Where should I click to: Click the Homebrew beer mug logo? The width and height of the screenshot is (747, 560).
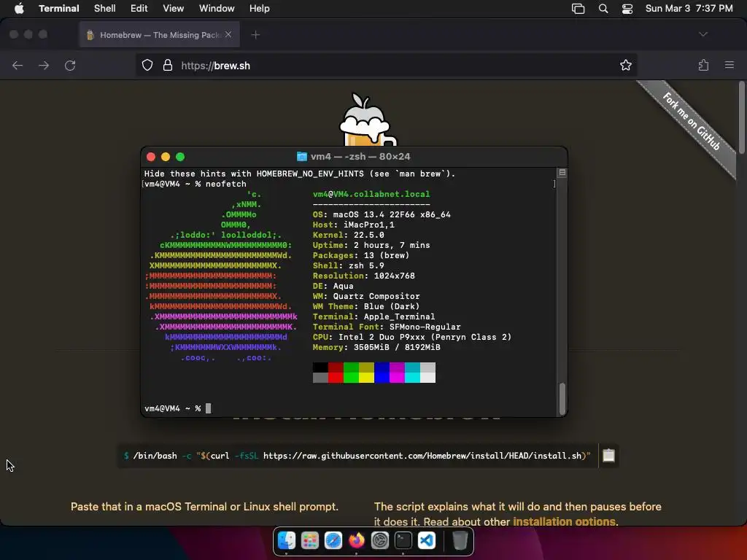(x=368, y=120)
